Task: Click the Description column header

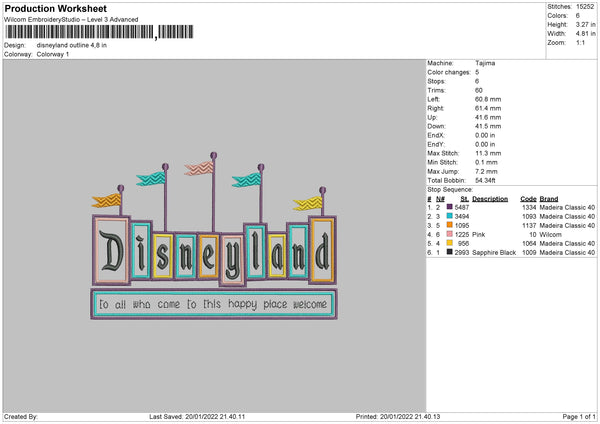Action: tap(490, 198)
